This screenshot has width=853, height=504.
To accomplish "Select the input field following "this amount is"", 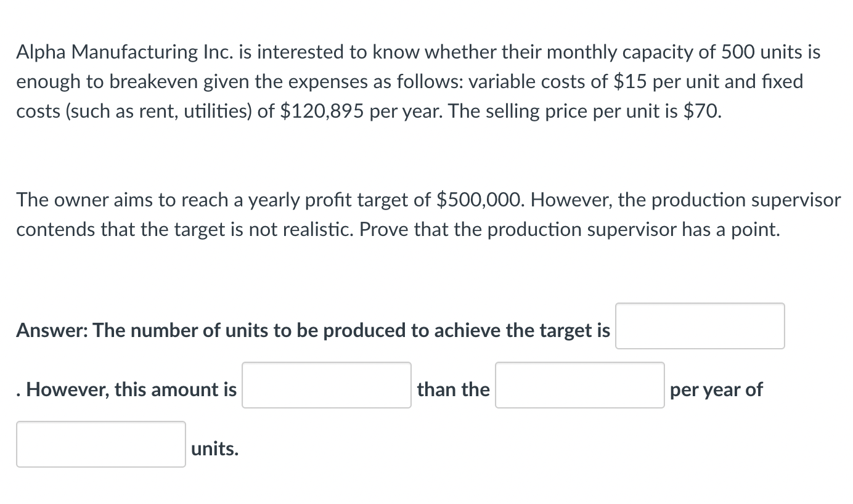I will point(326,384).
